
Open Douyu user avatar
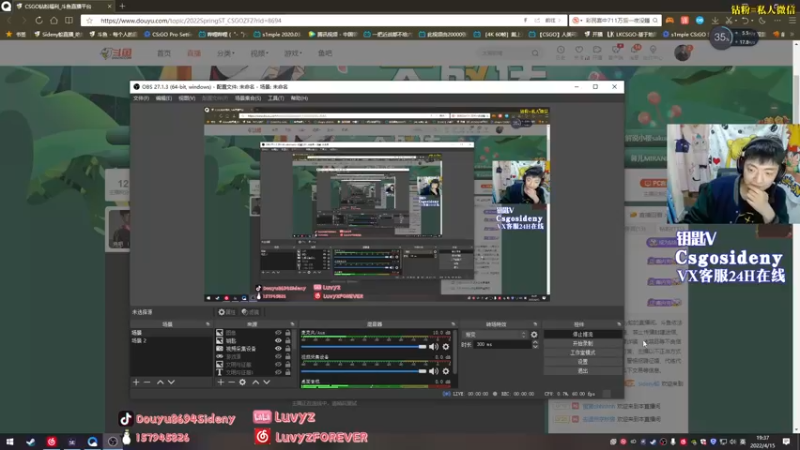click(682, 53)
